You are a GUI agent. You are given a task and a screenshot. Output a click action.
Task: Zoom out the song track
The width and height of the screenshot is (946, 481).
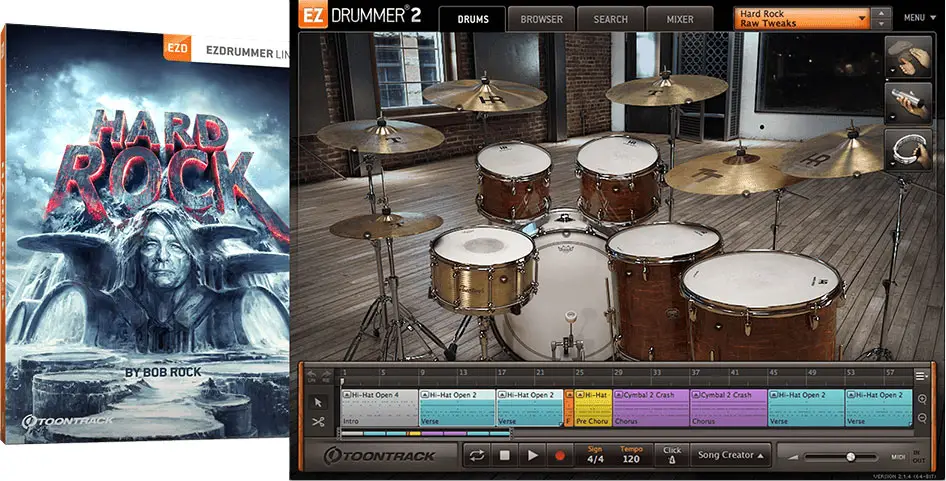(x=922, y=418)
